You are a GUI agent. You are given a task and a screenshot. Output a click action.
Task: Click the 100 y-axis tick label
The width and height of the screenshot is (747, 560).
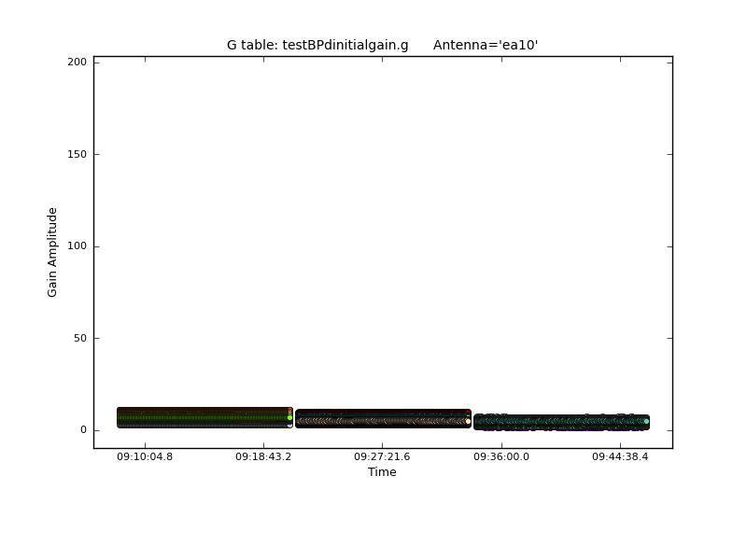(77, 246)
